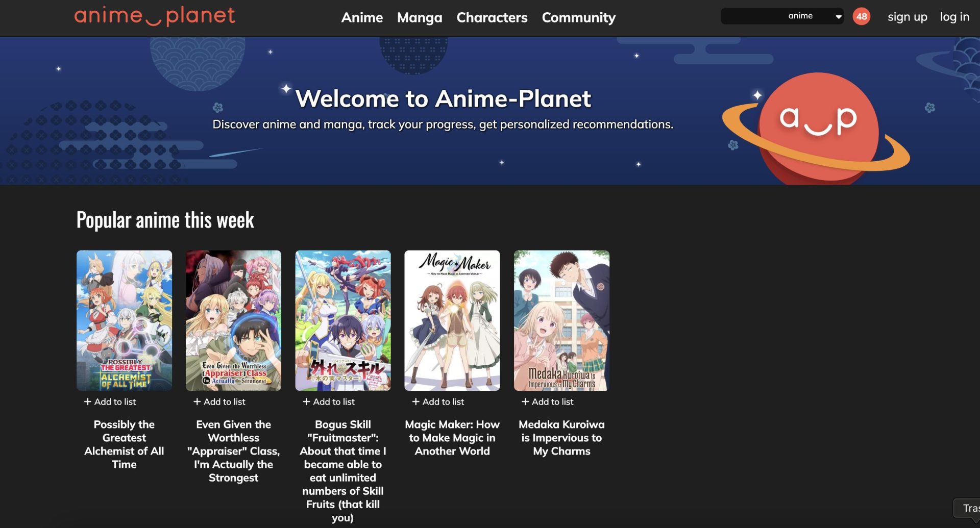
Task: Open the log in link
Action: (954, 17)
